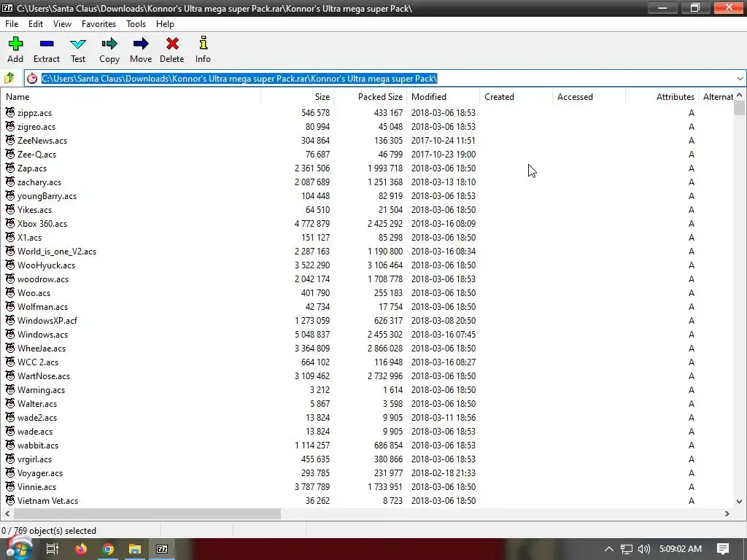
Task: Select the zachary.acs file name
Action: [39, 182]
